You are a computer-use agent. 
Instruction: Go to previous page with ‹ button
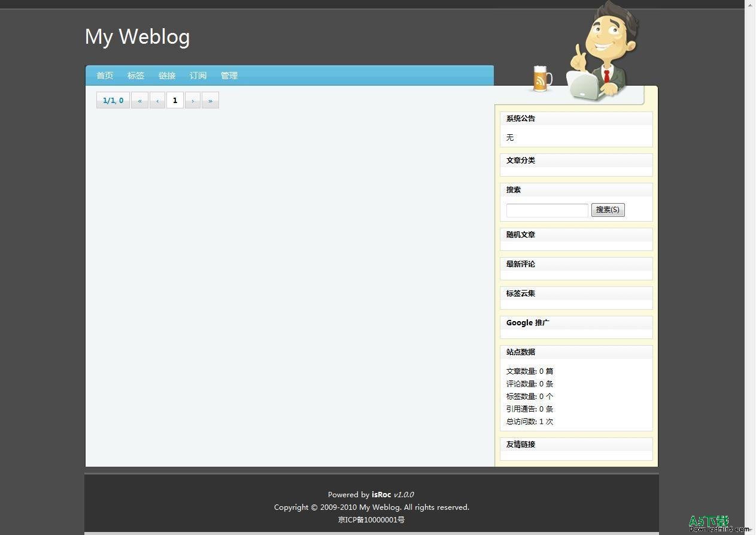(x=157, y=100)
